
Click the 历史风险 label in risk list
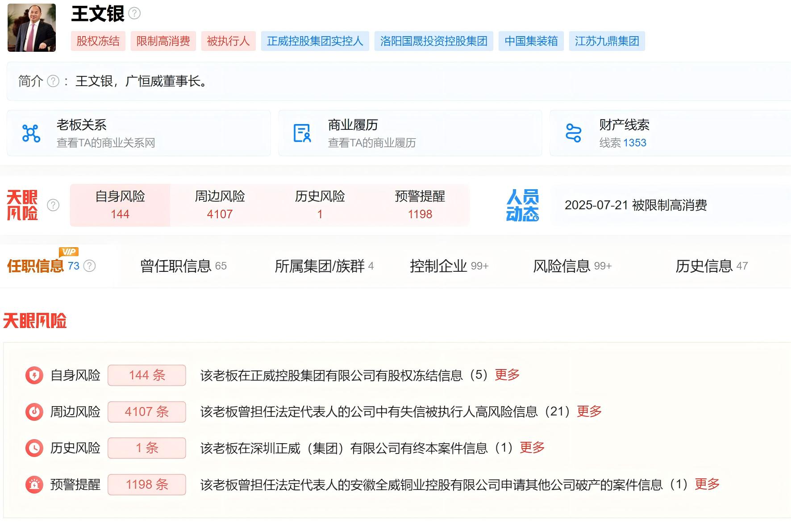click(x=75, y=448)
